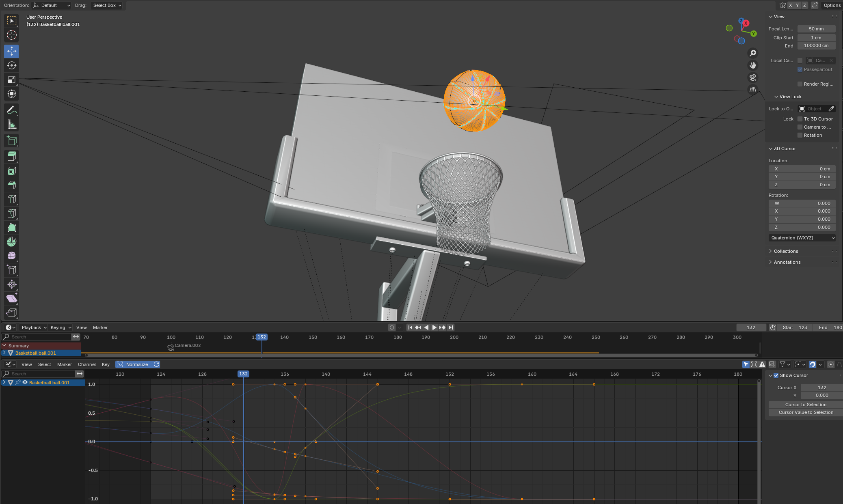Check Lock Camera to View option
This screenshot has width=843, height=504.
coord(800,127)
